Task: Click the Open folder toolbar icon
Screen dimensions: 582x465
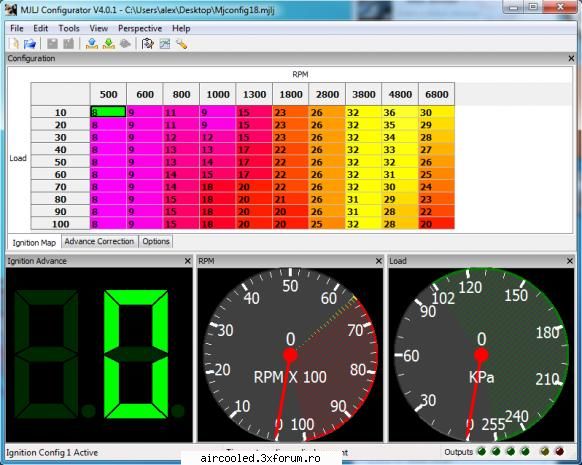Action: [x=30, y=44]
